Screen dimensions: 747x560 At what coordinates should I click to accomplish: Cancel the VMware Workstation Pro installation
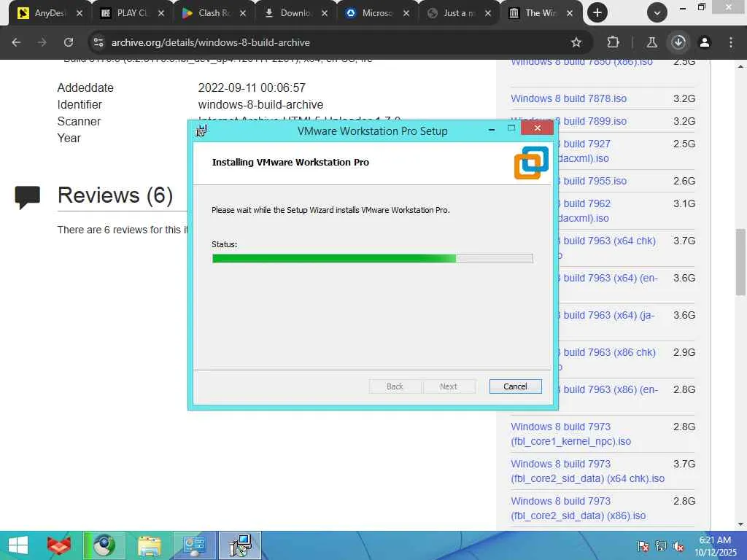tap(516, 386)
